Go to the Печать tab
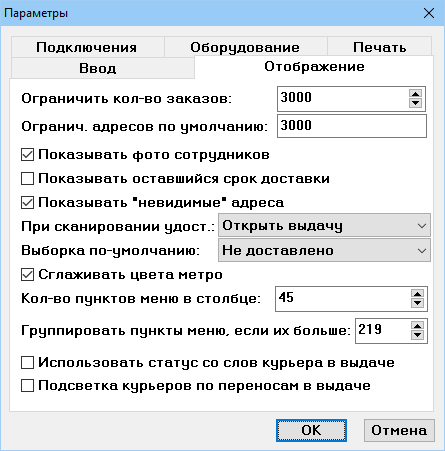Image resolution: width=445 pixels, height=451 pixels. [x=379, y=47]
